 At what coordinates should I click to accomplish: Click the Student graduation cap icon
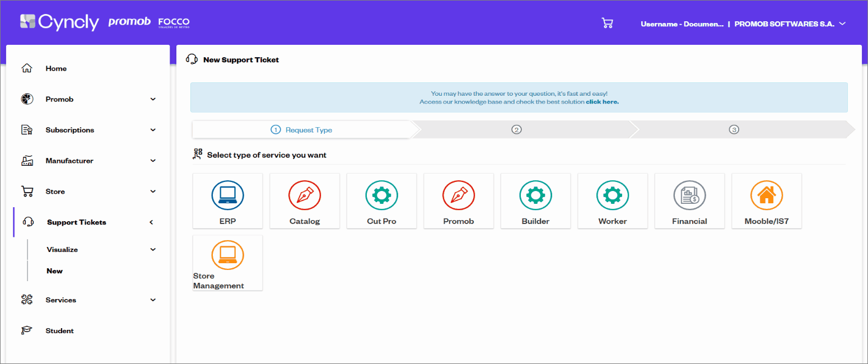27,331
